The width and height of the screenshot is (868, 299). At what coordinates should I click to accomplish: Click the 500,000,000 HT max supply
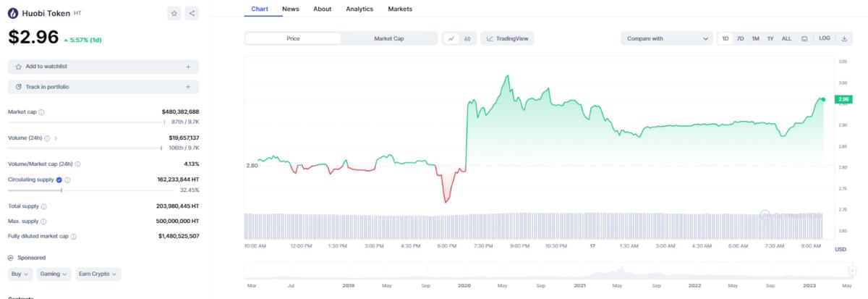pos(177,222)
